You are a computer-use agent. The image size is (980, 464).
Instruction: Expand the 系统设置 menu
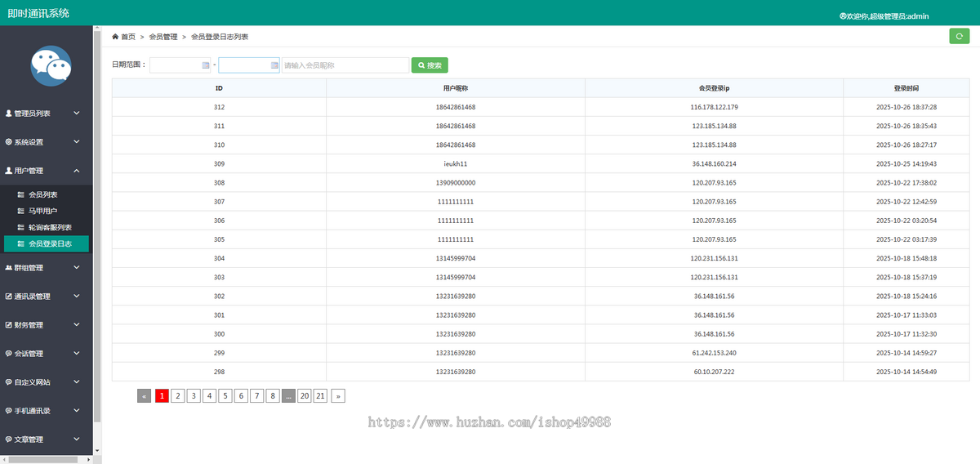click(x=76, y=142)
